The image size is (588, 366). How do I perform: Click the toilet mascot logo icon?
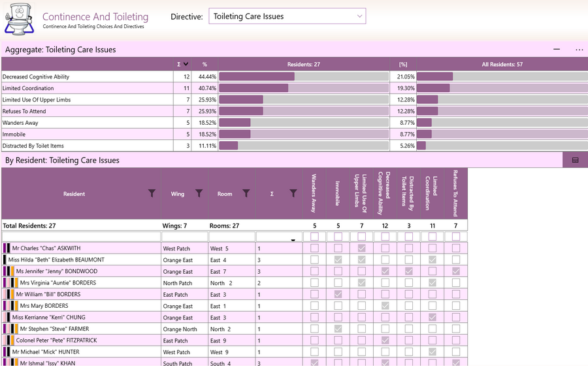tap(19, 19)
